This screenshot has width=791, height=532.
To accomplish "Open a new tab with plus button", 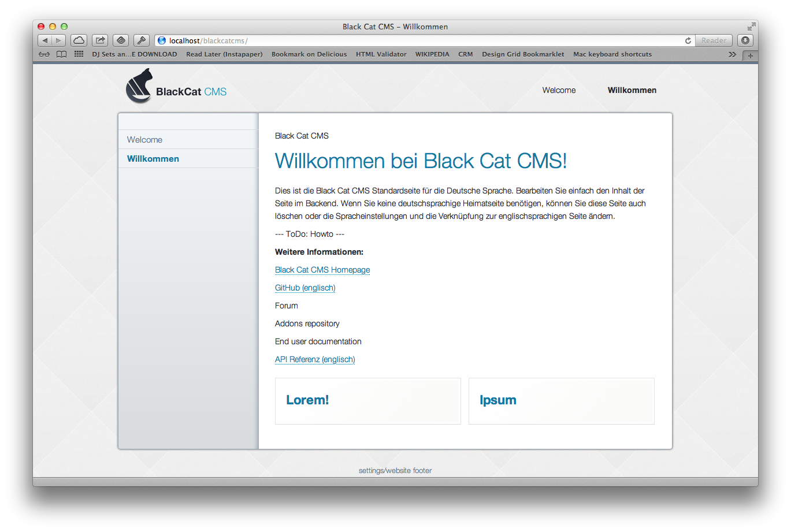I will click(x=751, y=55).
